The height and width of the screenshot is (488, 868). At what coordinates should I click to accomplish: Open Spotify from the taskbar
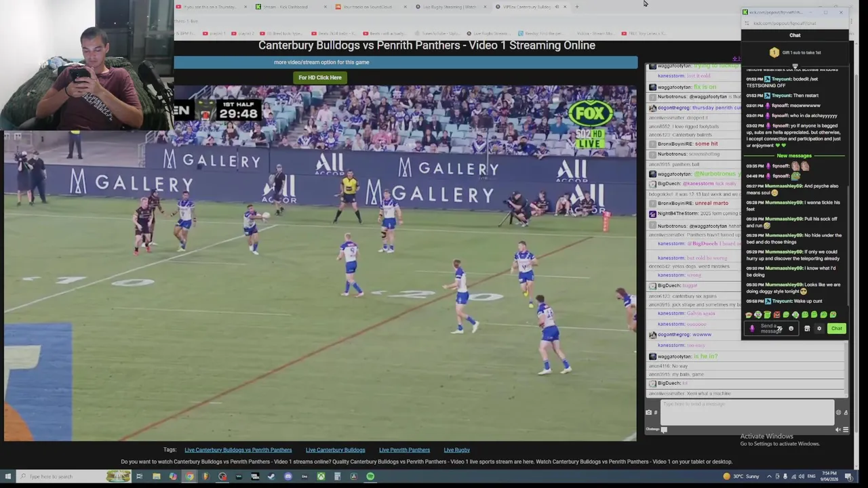[x=370, y=476]
